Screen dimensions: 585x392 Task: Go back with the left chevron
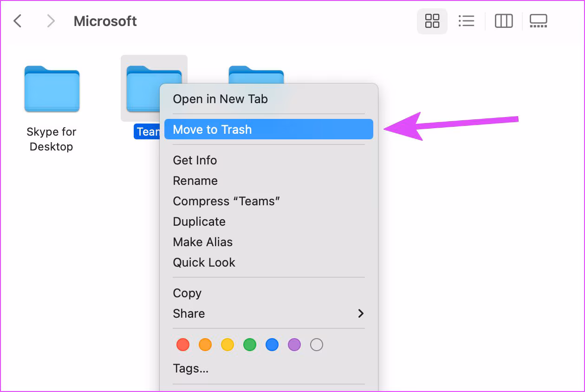click(18, 21)
